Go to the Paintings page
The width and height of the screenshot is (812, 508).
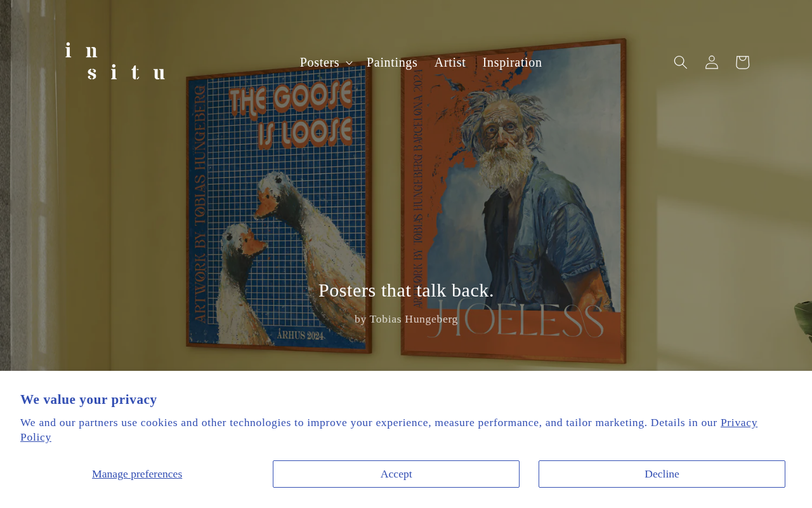coord(392,62)
